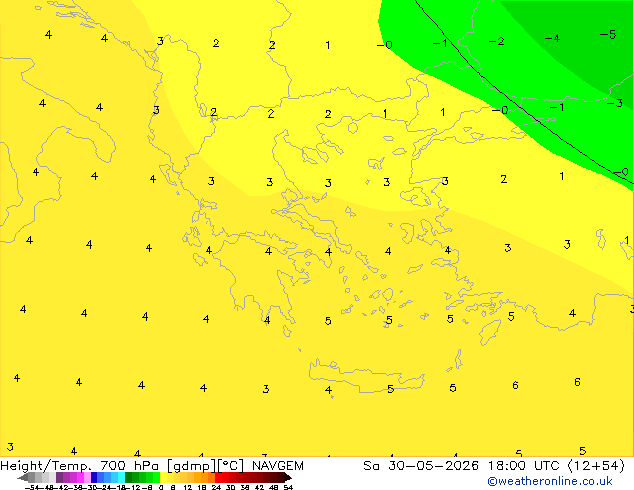
Task: Click the NAVGEM model label
Action: 277,466
